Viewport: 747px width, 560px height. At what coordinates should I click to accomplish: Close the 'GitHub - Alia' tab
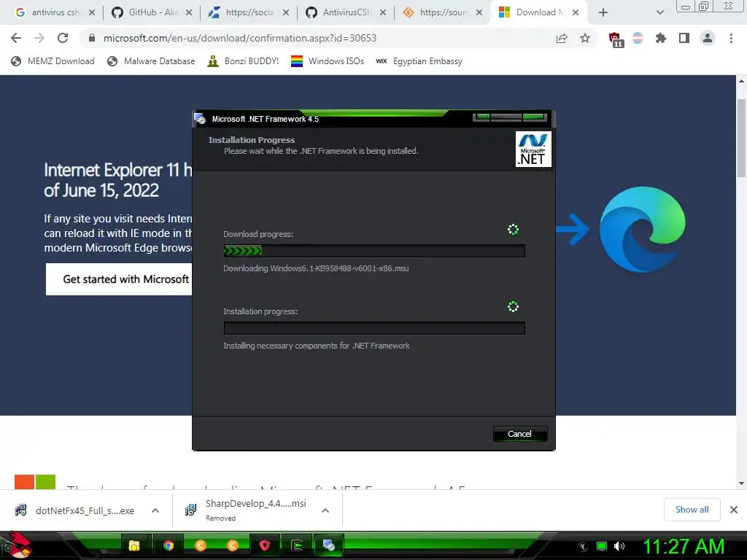click(189, 12)
